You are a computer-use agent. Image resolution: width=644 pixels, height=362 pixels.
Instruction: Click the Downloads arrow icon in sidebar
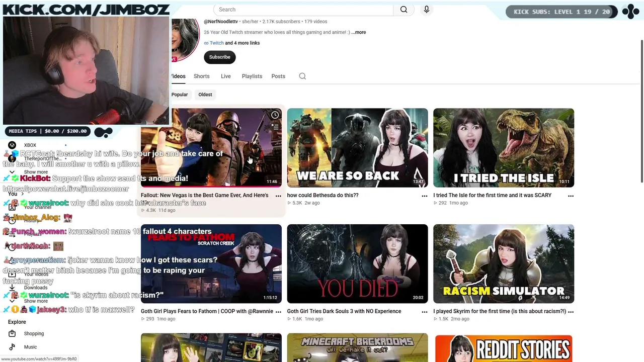coord(12,288)
